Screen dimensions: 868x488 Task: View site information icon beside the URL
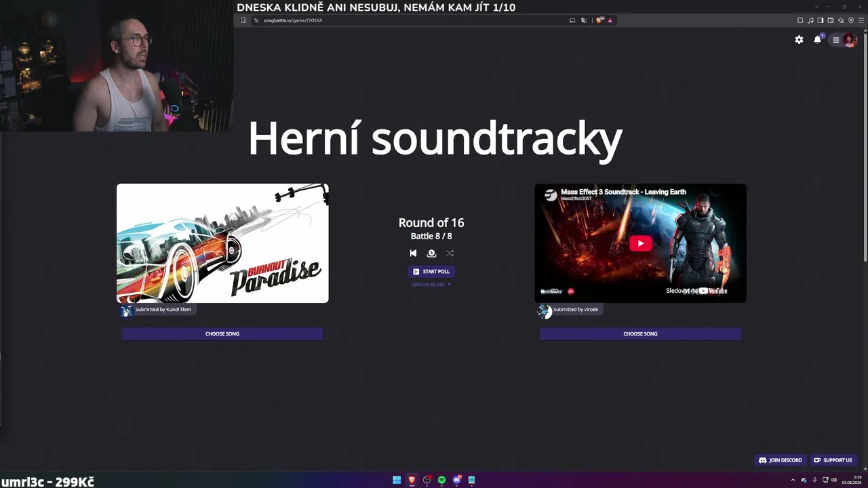tap(256, 20)
